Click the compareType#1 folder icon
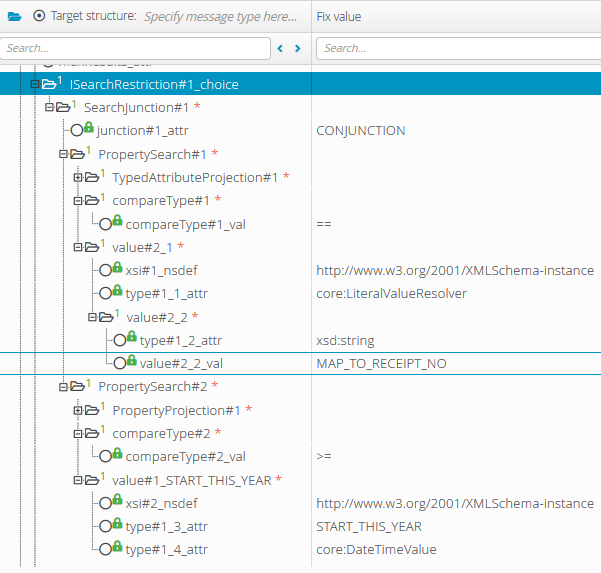Image resolution: width=601 pixels, height=573 pixels. [92, 200]
